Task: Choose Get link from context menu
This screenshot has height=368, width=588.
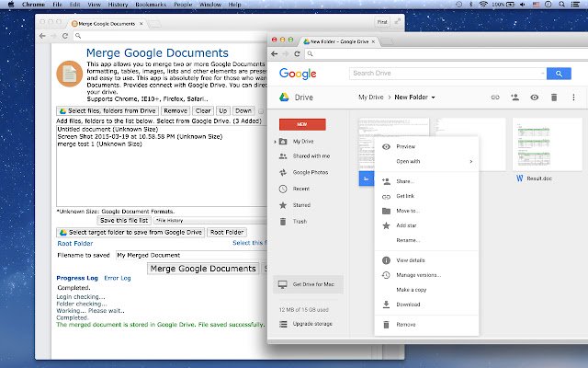Action: 426,196
